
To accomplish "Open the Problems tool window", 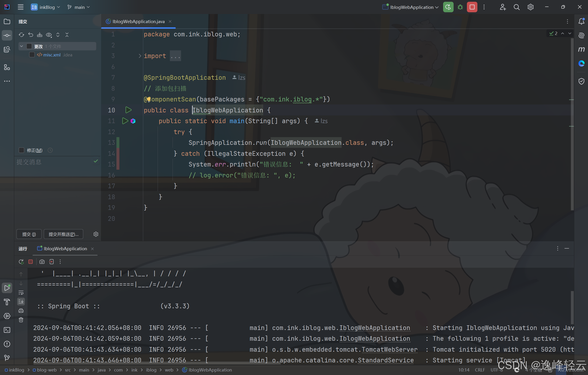I will point(7,344).
